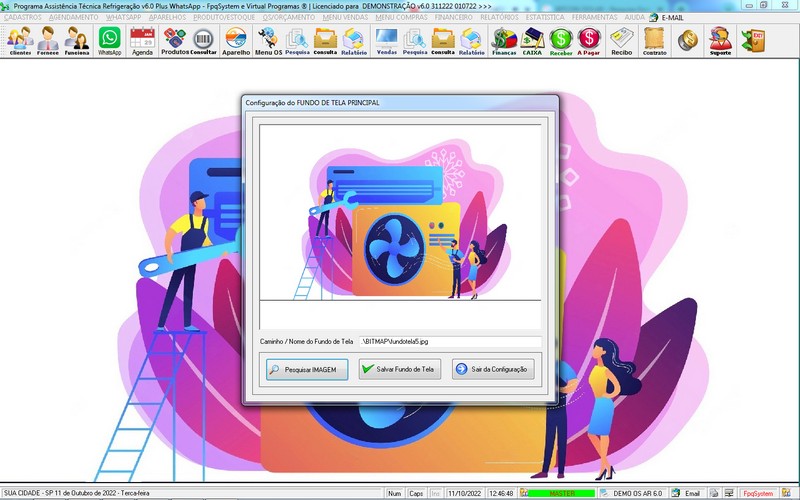Viewport: 800px width, 500px height.
Task: Open the Aparelho icon
Action: pyautogui.click(x=236, y=41)
